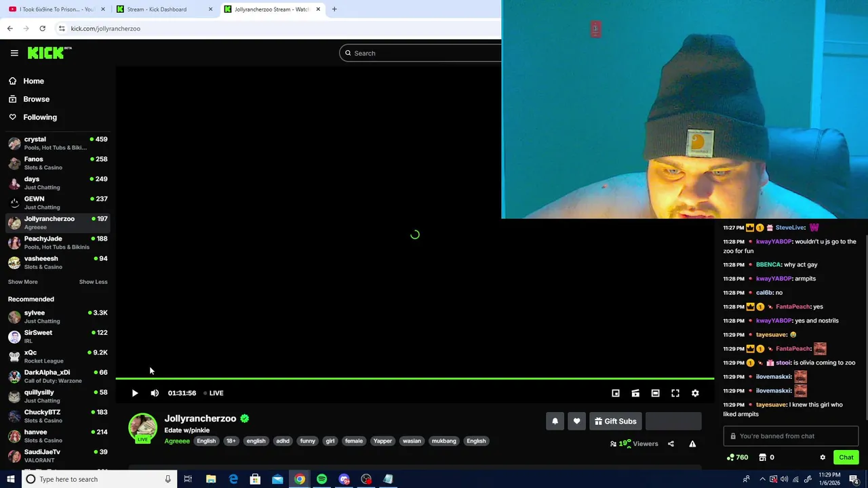Viewport: 868px width, 488px height.
Task: Open a new browser tab
Action: coord(334,9)
